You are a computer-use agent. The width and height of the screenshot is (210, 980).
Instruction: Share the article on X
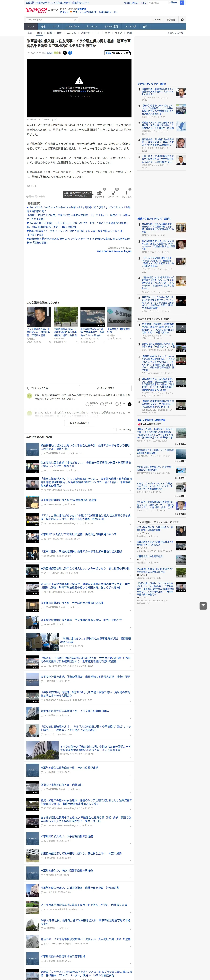click(x=65, y=53)
